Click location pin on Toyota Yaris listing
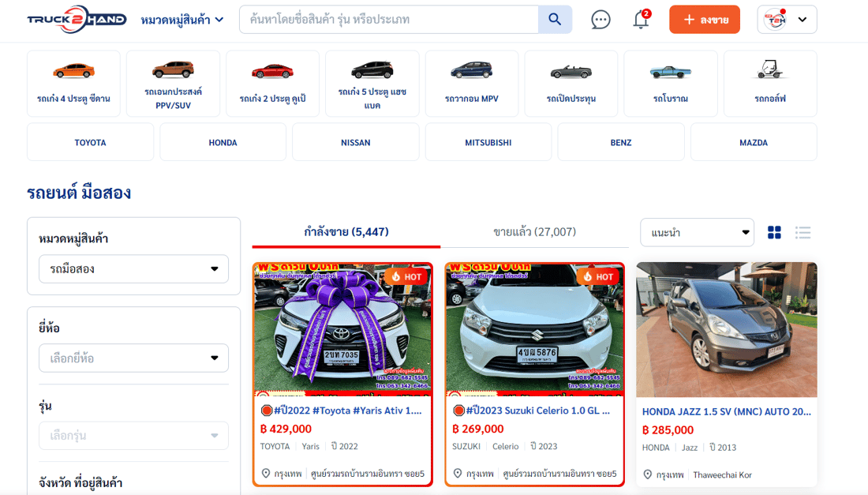 point(266,474)
